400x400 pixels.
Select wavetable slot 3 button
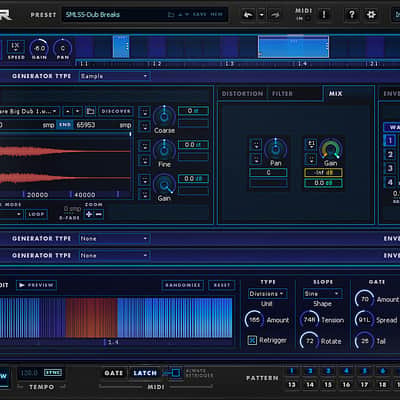pos(390,168)
